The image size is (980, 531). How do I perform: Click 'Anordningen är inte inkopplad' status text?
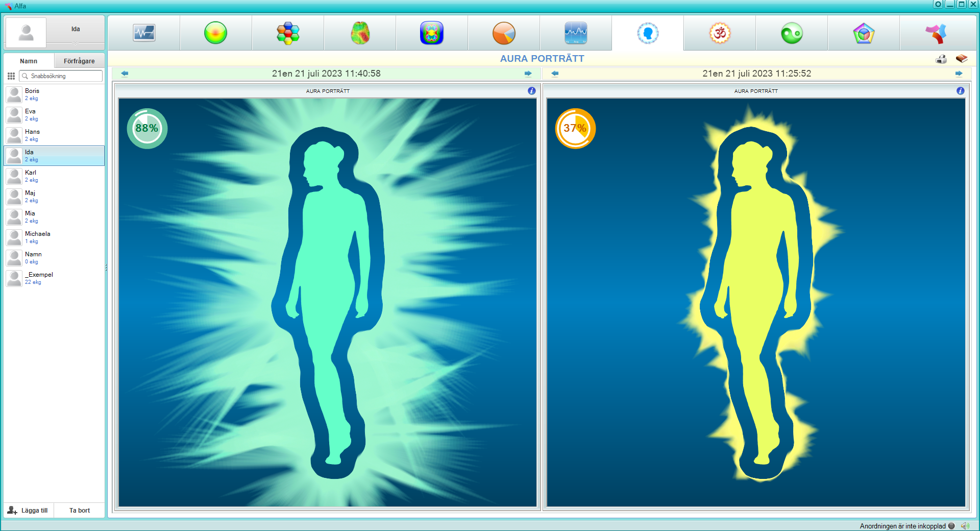click(902, 526)
